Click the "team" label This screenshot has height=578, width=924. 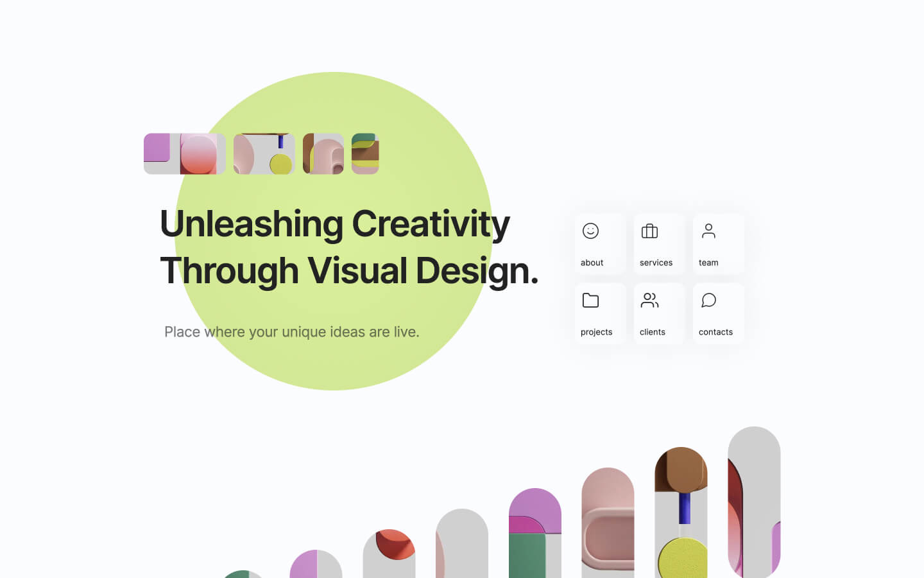pyautogui.click(x=708, y=262)
